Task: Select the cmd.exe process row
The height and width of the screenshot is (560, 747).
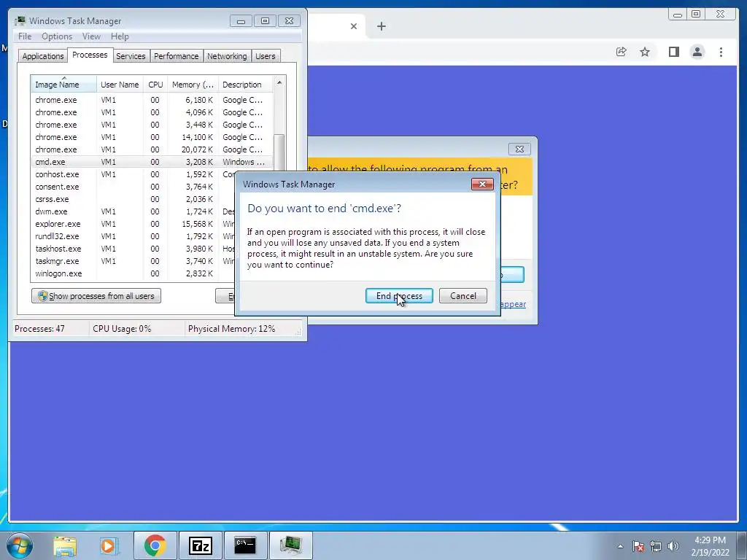Action: [x=152, y=162]
